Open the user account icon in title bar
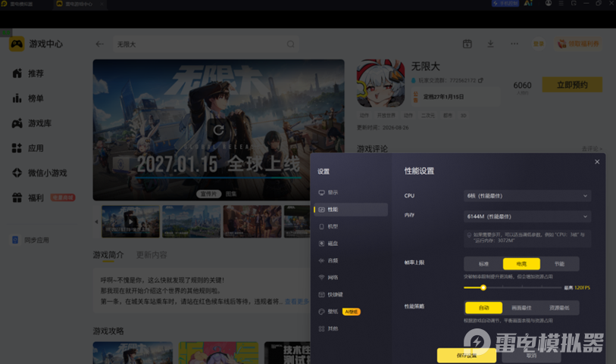Viewport: 616px width, 364px height. point(549,3)
